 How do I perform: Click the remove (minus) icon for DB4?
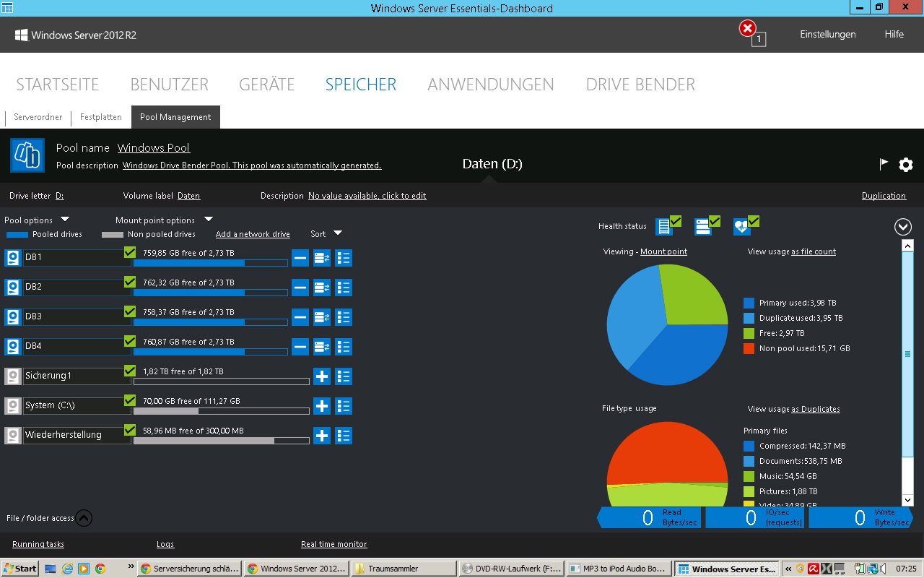[300, 347]
